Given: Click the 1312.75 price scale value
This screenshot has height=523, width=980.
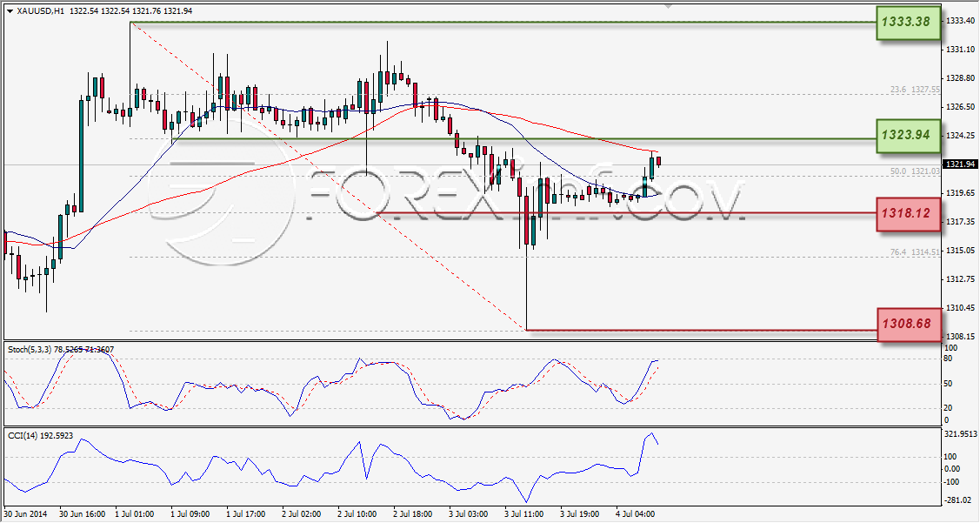Looking at the screenshot, I should pos(959,279).
